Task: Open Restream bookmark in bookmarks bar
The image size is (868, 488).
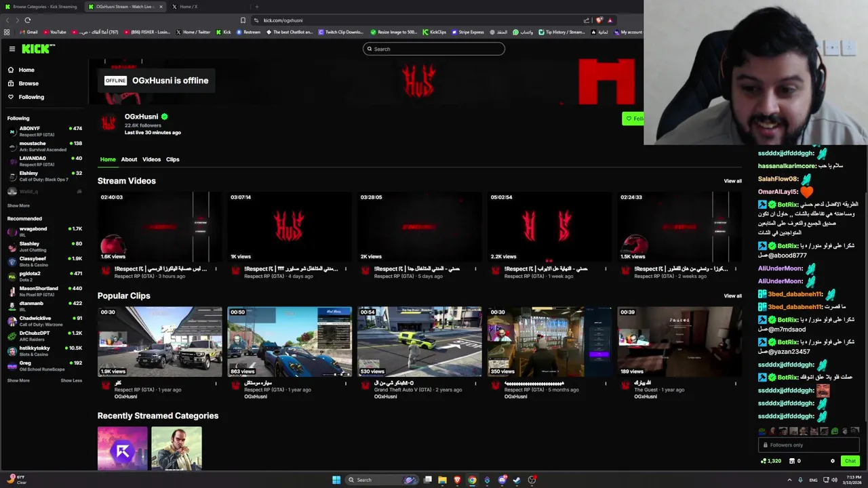Action: (x=248, y=32)
